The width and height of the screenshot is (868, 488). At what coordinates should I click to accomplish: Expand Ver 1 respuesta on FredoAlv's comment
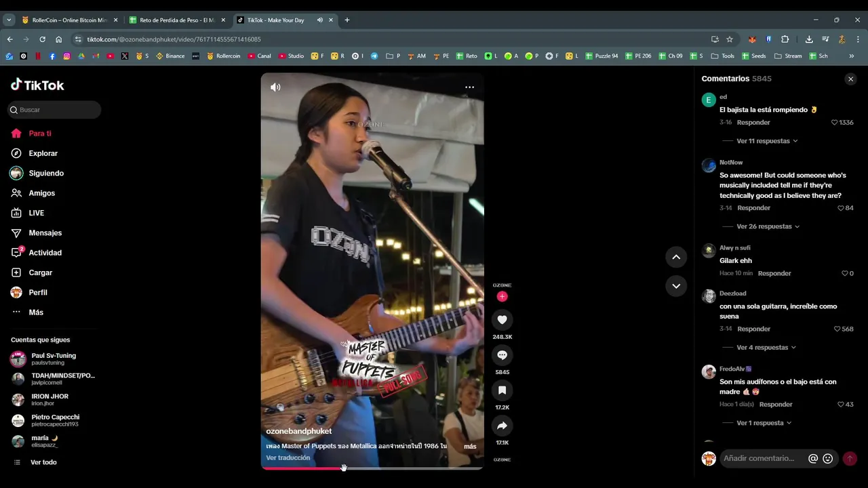click(x=764, y=423)
